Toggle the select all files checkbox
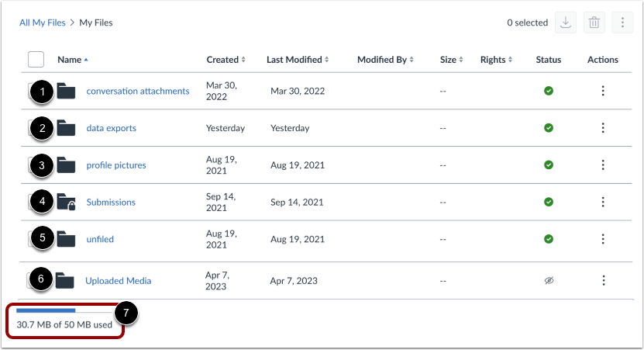 (36, 60)
